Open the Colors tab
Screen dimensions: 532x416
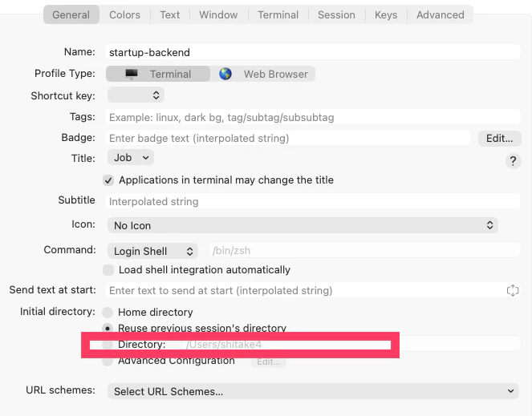(124, 14)
